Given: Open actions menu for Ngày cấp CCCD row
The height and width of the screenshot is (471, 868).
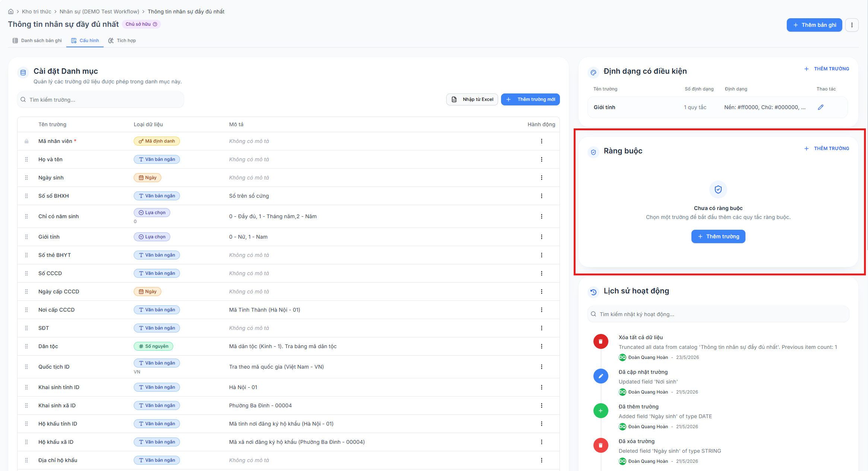Looking at the screenshot, I should pyautogui.click(x=542, y=292).
